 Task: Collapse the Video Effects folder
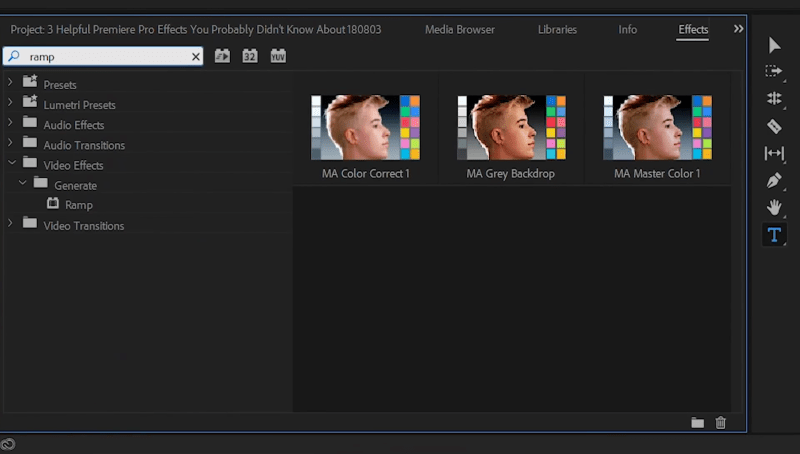(x=12, y=162)
